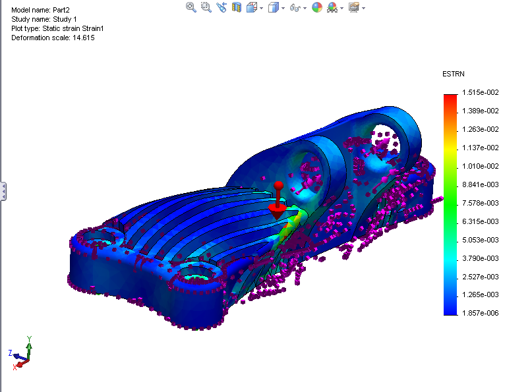Click the Previous View magnifier icon
The height and width of the screenshot is (392, 532).
tap(222, 7)
